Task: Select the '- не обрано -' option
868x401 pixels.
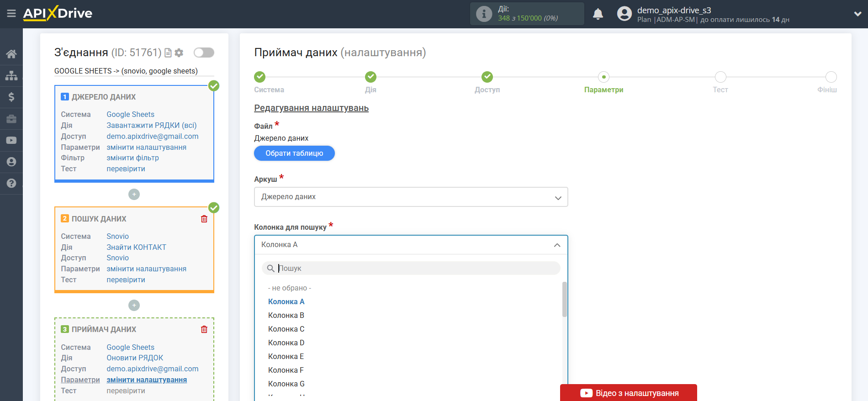Action: 290,288
